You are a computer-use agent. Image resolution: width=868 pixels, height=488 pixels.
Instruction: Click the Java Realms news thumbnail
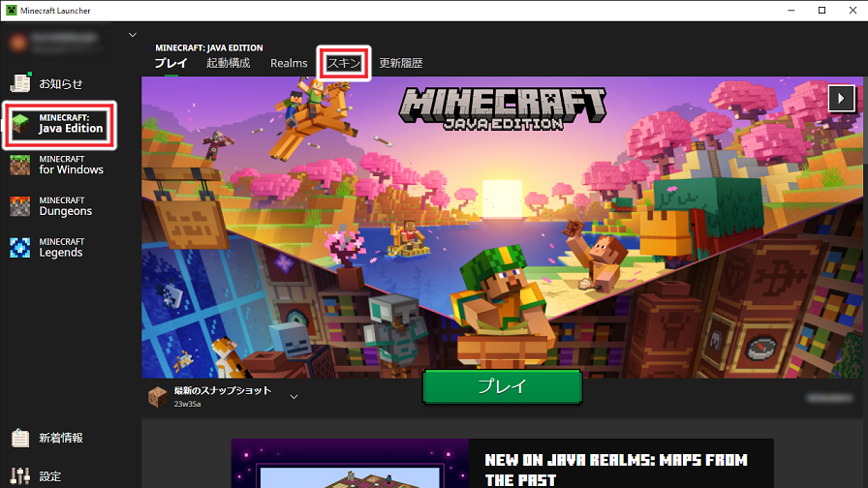[350, 464]
